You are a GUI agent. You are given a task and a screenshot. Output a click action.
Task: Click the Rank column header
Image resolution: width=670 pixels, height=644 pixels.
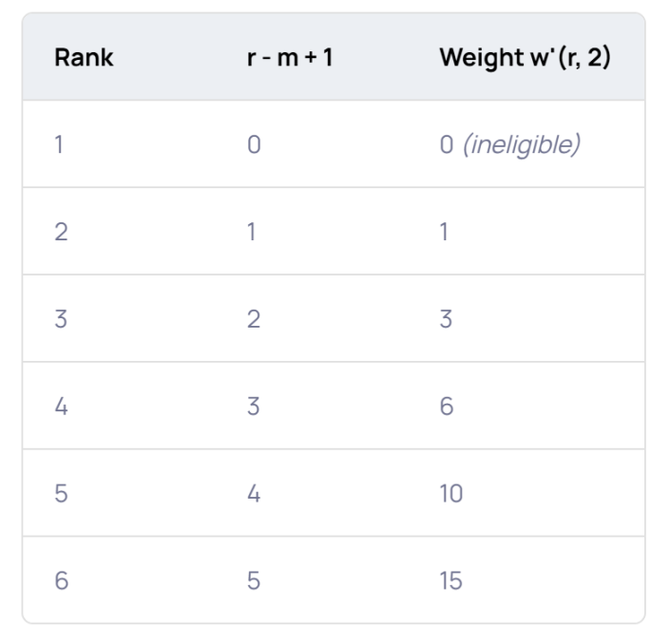84,58
